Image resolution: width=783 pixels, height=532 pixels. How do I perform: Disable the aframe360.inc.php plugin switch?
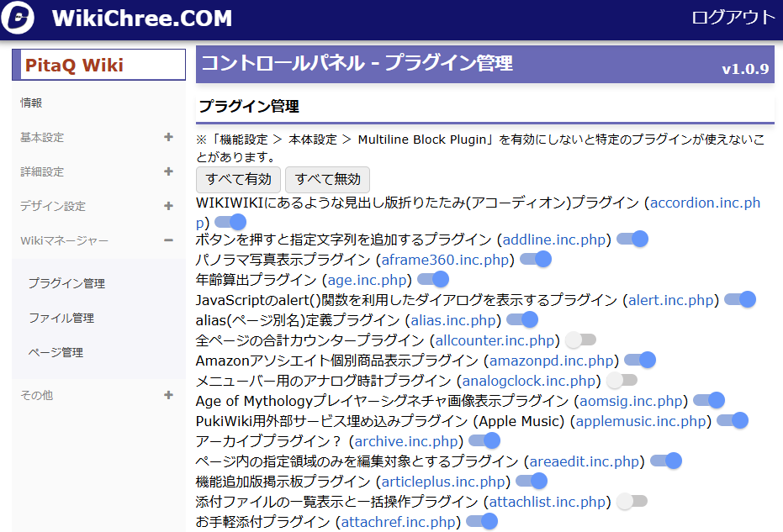535,259
